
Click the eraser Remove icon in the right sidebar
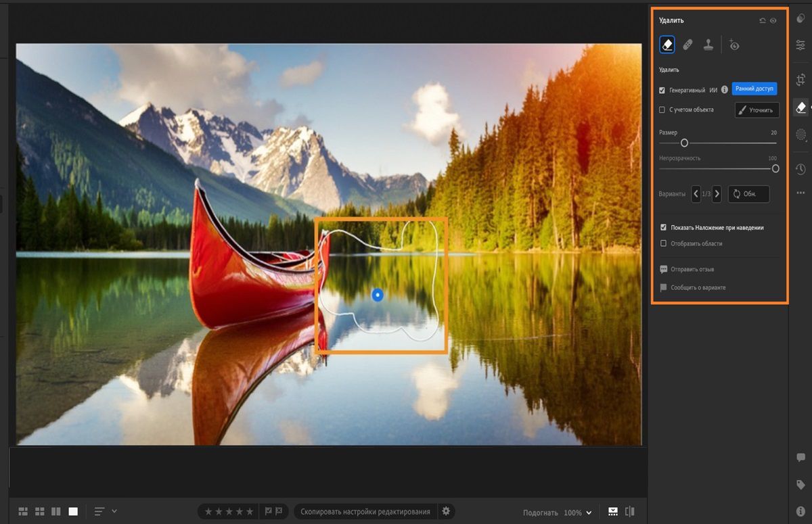(x=801, y=107)
